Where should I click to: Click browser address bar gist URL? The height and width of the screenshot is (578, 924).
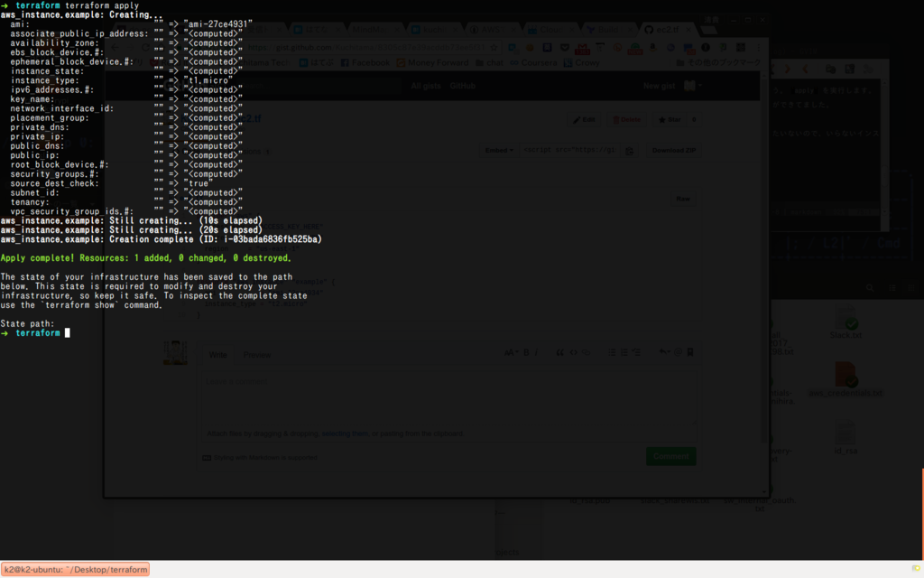pos(366,48)
